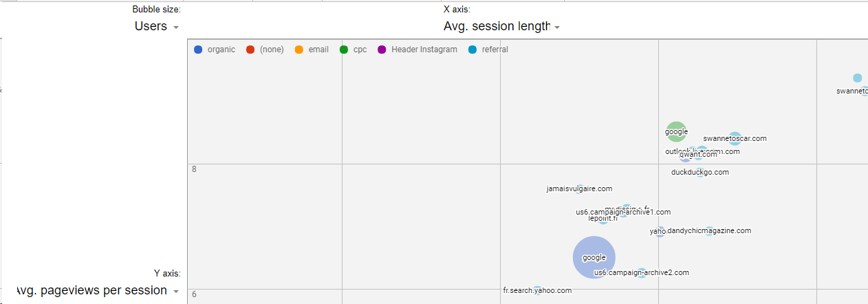Open the X axis Avg. session length dropdown
Screen dimensions: 868x304
point(501,26)
